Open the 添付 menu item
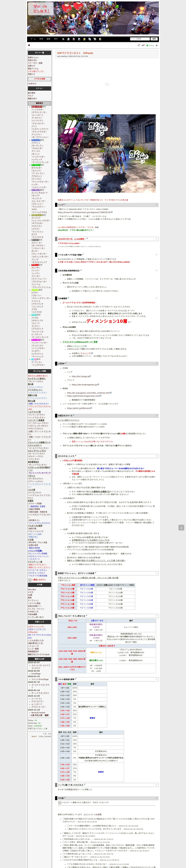Screen dimensions: 186x868 [x=56, y=39]
